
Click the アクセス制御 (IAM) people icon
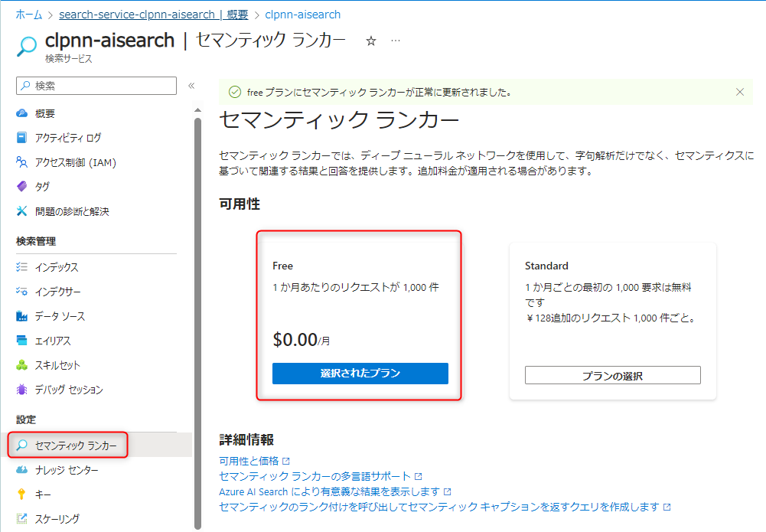22,162
